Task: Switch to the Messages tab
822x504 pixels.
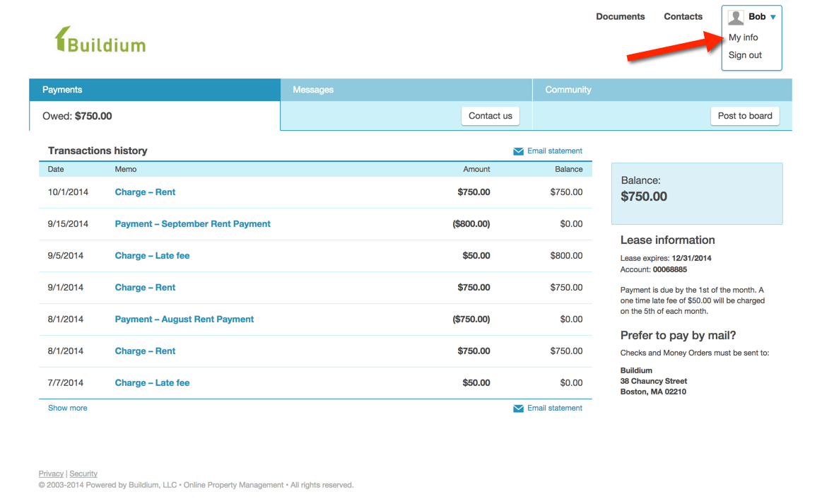Action: click(x=313, y=90)
